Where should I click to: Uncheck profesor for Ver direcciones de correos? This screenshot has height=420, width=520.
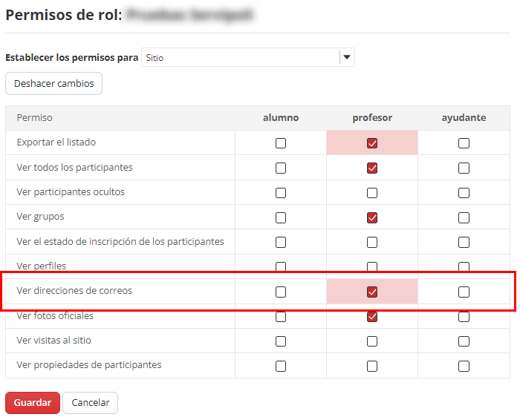[372, 292]
